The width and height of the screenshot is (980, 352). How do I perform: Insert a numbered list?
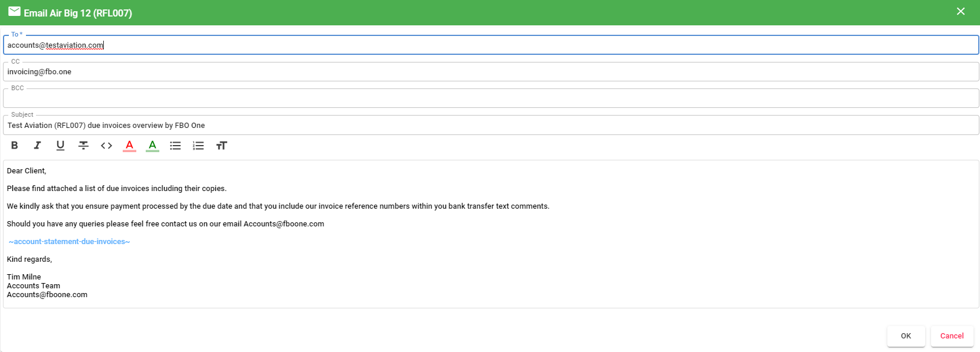click(x=198, y=146)
